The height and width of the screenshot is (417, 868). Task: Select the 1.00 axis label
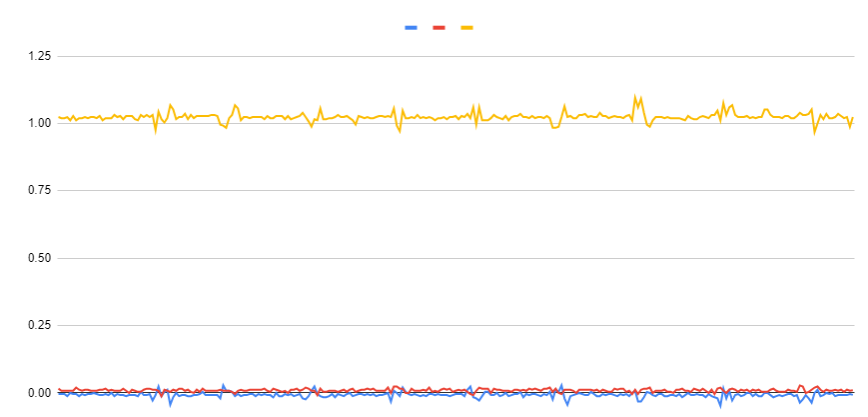pos(40,123)
